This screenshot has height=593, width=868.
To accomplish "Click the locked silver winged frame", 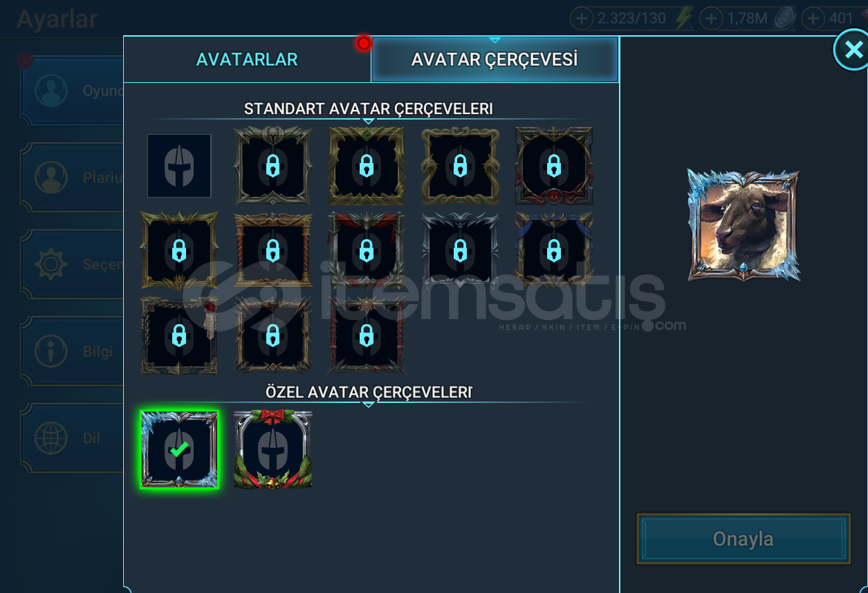I will point(460,250).
